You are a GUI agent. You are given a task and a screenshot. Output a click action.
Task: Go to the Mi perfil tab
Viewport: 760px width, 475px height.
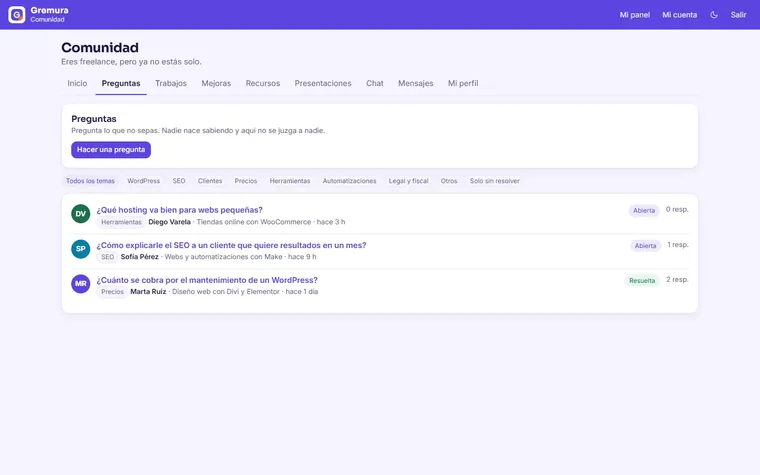[463, 83]
